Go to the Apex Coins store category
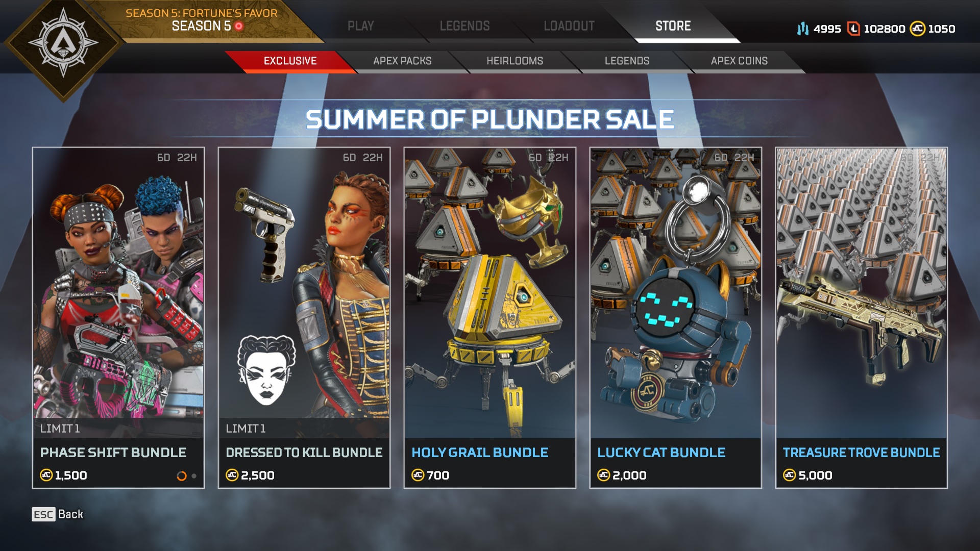The image size is (980, 551). coord(739,61)
